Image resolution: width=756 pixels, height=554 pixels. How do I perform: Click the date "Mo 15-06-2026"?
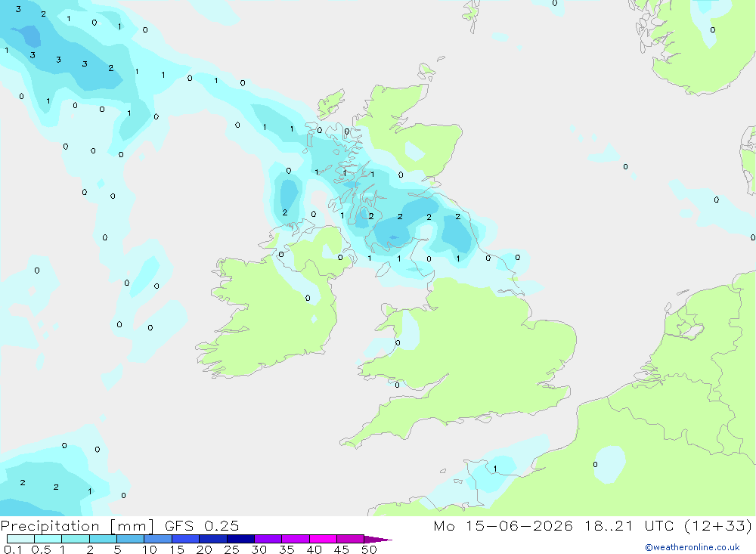(503, 525)
